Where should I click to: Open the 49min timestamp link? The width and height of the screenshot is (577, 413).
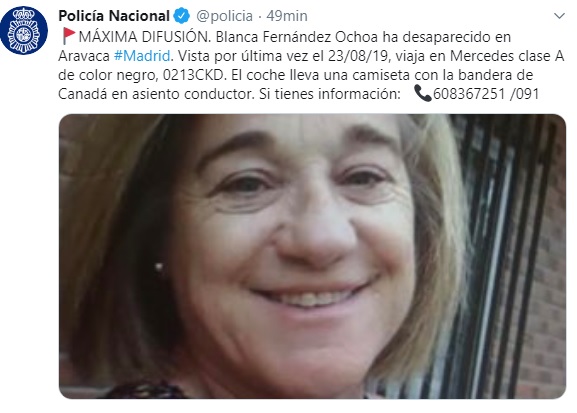(x=287, y=16)
